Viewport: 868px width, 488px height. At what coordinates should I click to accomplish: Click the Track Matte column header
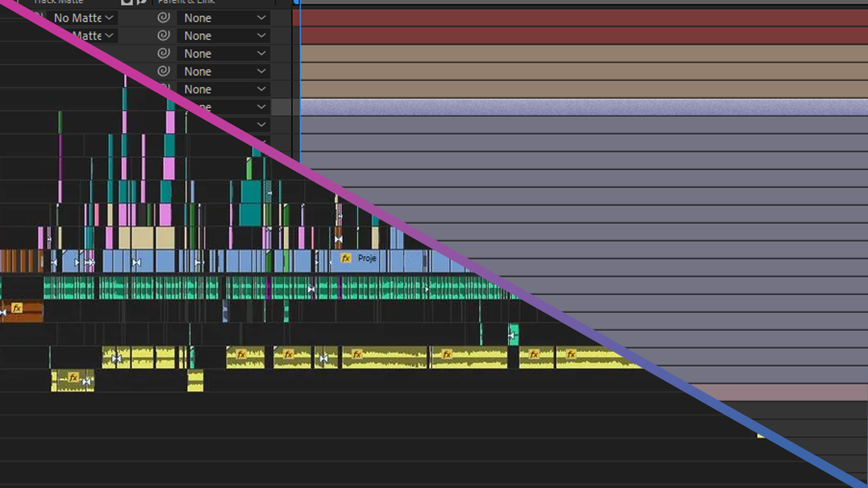pyautogui.click(x=58, y=2)
